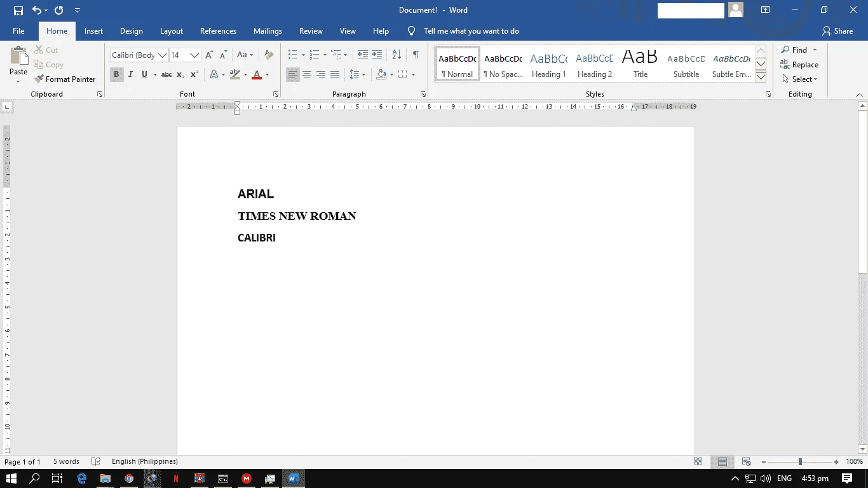The height and width of the screenshot is (488, 868).
Task: Open the font name dropdown
Action: 163,55
